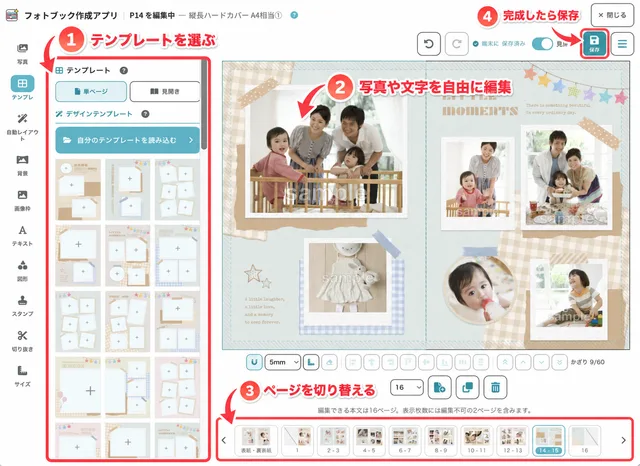Select the テンプレ (Template) sidebar icon

coord(22,88)
